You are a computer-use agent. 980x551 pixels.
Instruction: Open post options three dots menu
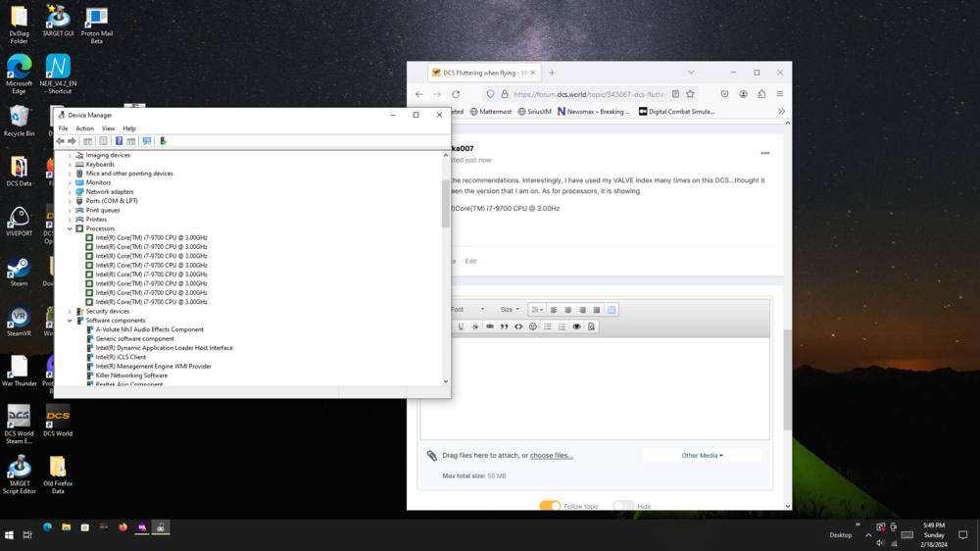pos(765,153)
